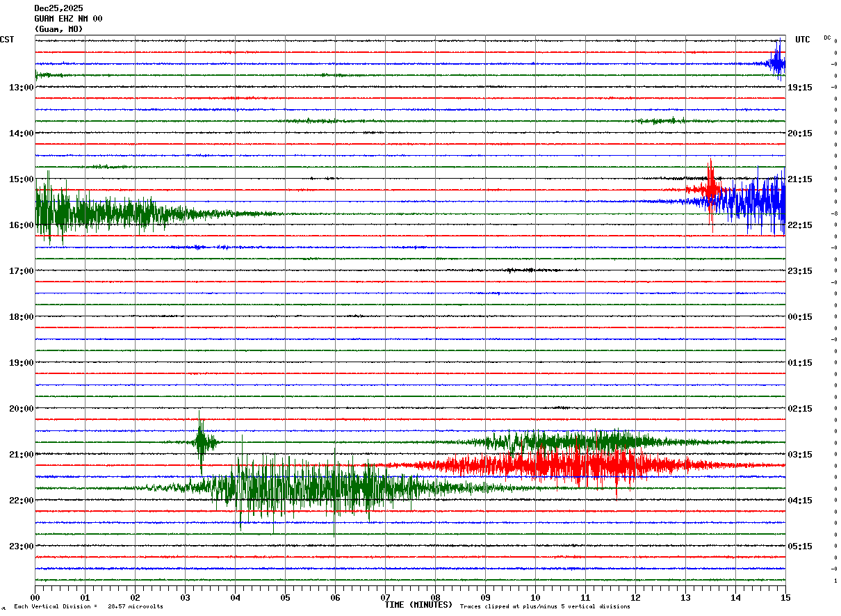The height and width of the screenshot is (616, 841).
Task: Click the (Guam, MO) location text
Action: tap(58, 29)
